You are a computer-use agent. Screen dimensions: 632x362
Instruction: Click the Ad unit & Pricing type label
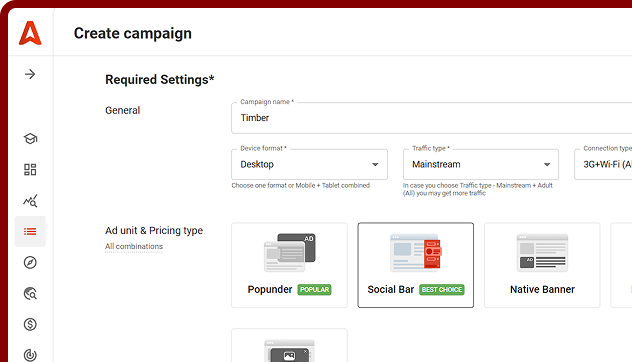tap(154, 231)
